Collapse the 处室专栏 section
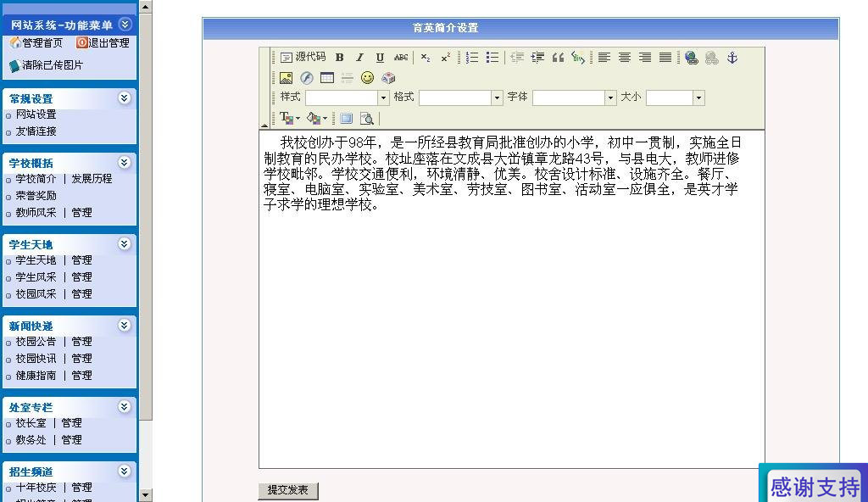 (x=125, y=407)
